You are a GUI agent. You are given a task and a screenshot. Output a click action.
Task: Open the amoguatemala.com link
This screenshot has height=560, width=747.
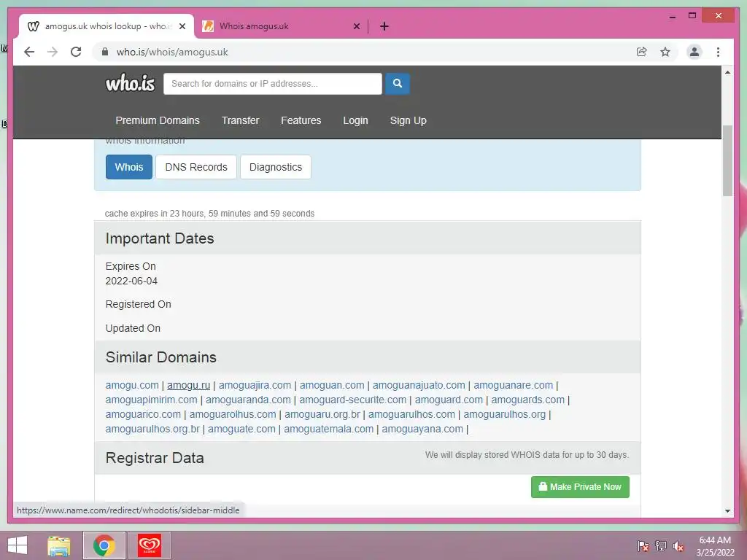[329, 429]
